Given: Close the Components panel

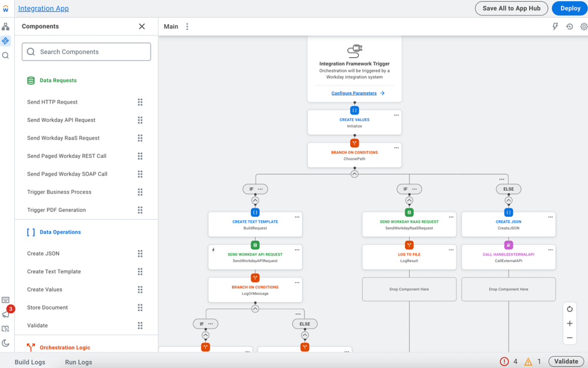Looking at the screenshot, I should pyautogui.click(x=142, y=26).
